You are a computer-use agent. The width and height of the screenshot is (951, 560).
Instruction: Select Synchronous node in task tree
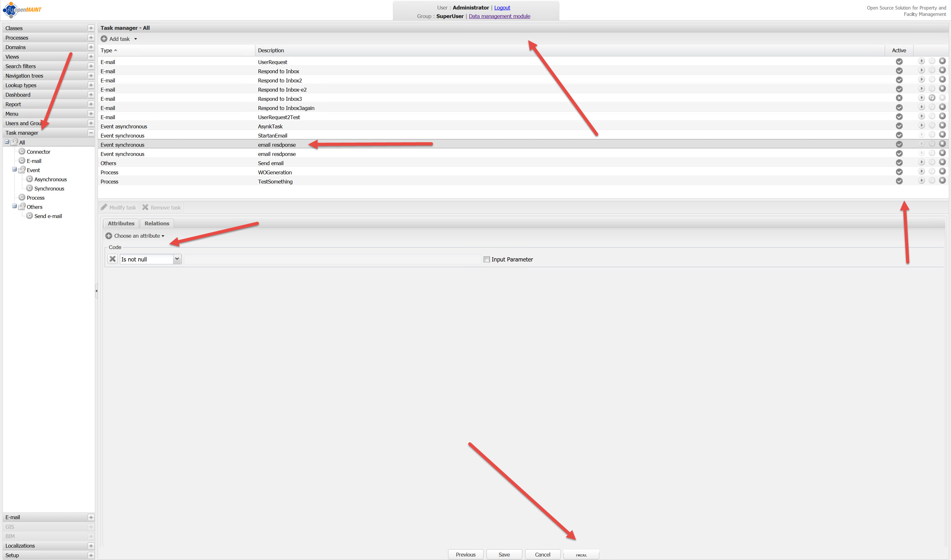(49, 188)
